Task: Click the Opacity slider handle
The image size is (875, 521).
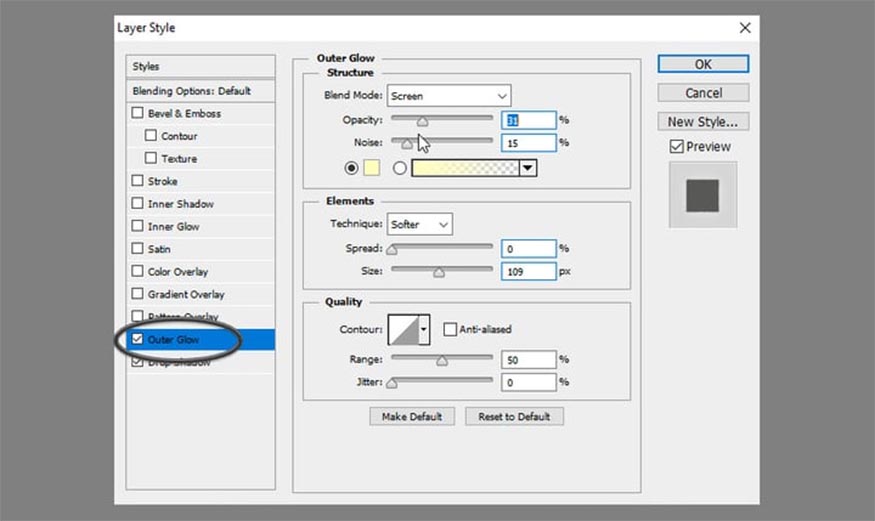Action: (422, 121)
